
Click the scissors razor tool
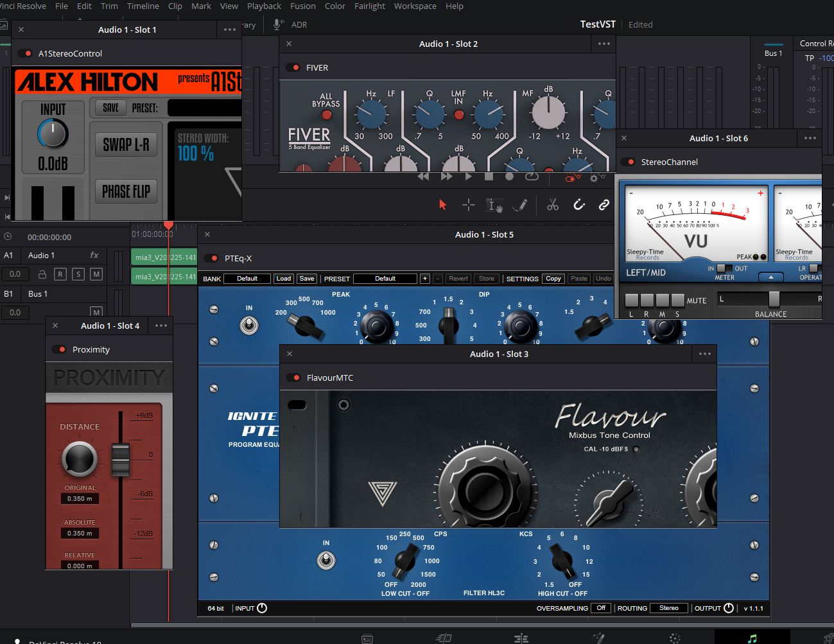[x=553, y=205]
